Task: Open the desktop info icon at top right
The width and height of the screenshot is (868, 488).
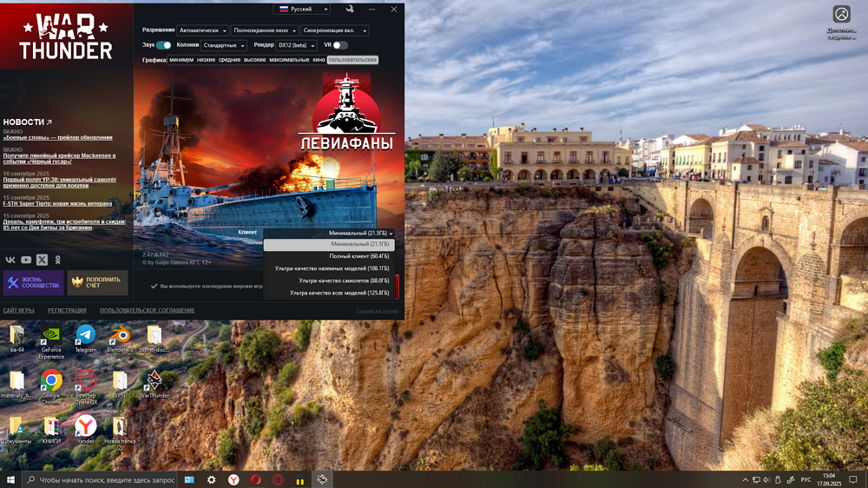Action: [841, 23]
